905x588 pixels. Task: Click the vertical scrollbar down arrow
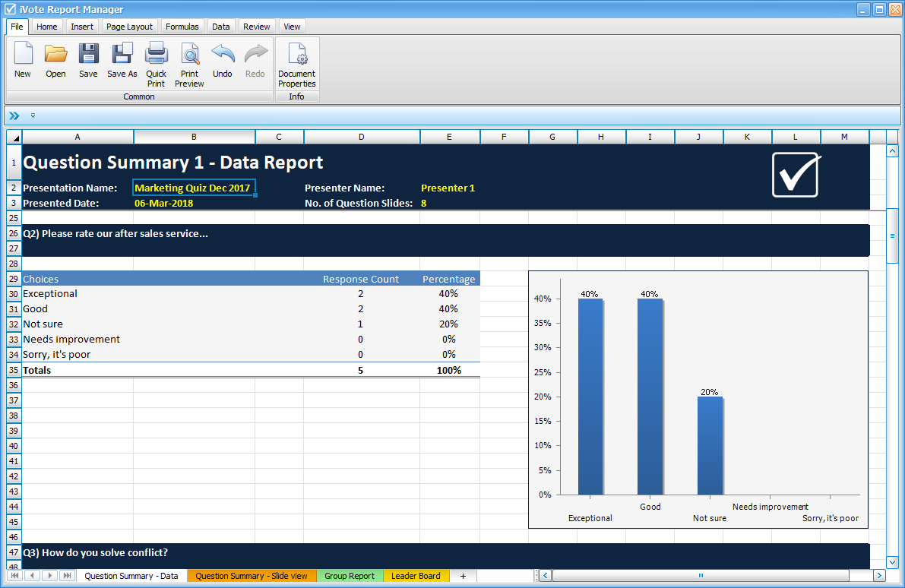tap(892, 562)
